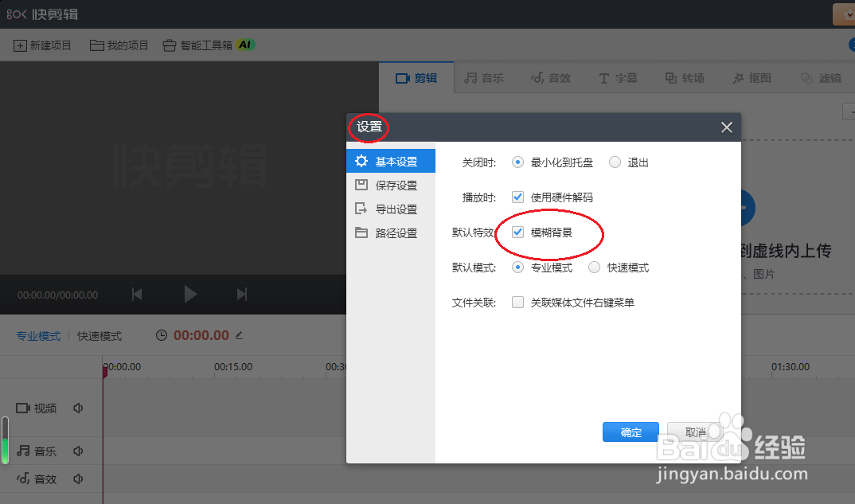Switch to the 抠图 tab
This screenshot has width=855, height=504.
coord(752,78)
